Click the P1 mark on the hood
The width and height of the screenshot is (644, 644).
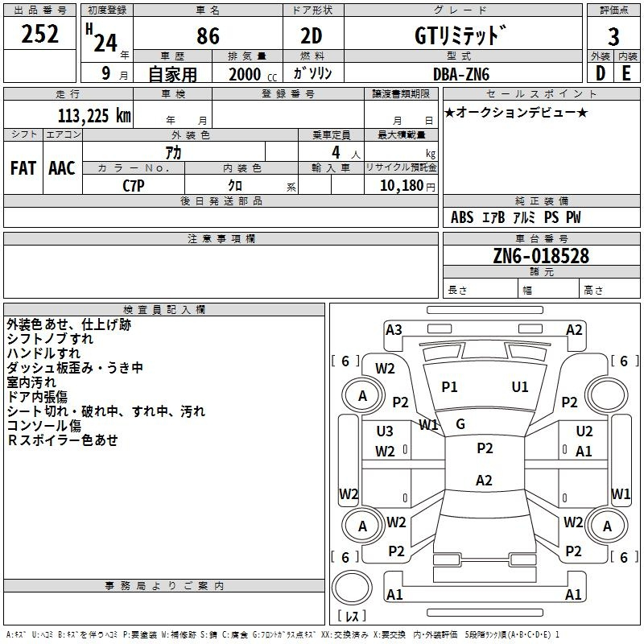tap(449, 387)
